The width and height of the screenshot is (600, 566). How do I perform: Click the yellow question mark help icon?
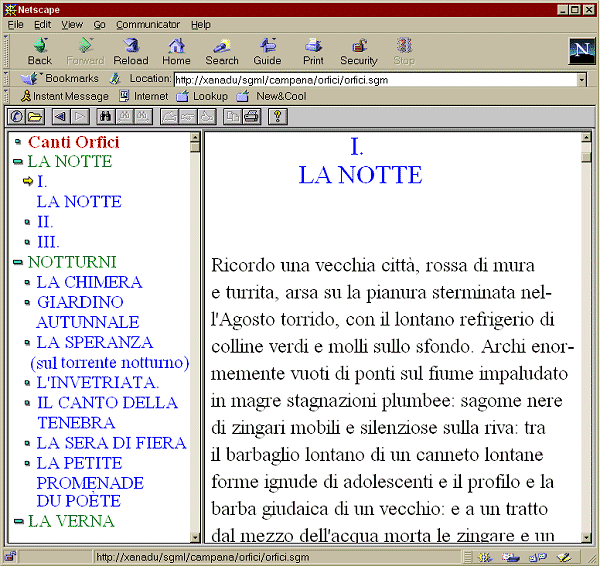[278, 116]
